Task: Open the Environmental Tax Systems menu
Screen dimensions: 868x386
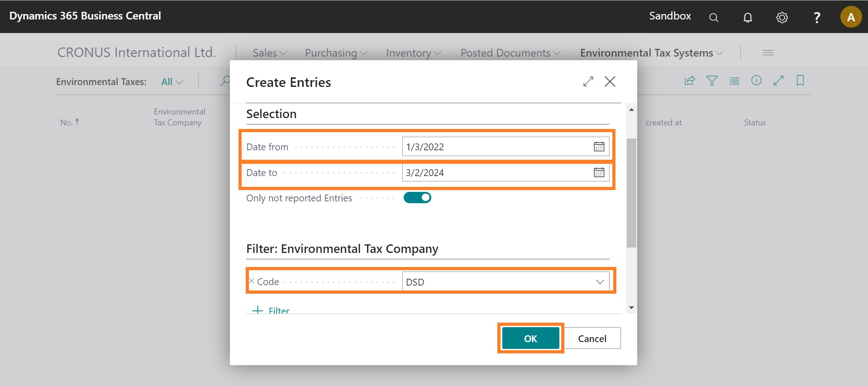Action: tap(651, 53)
